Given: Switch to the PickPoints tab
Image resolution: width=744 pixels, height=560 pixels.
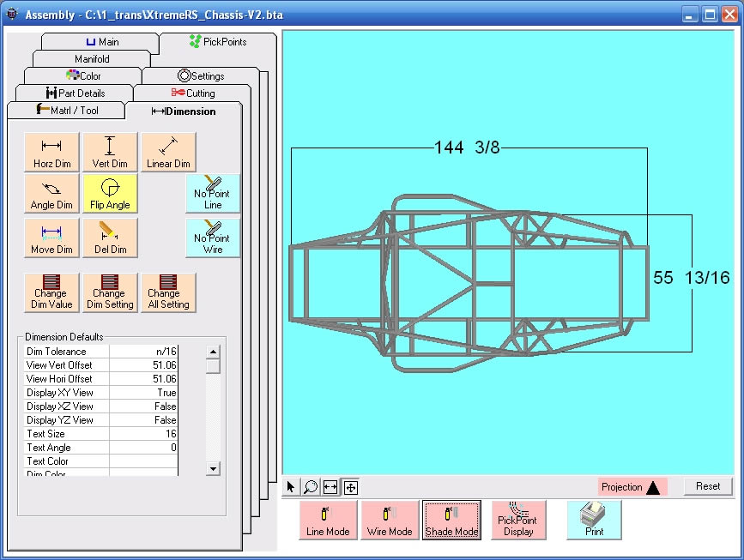Looking at the screenshot, I should (217, 39).
